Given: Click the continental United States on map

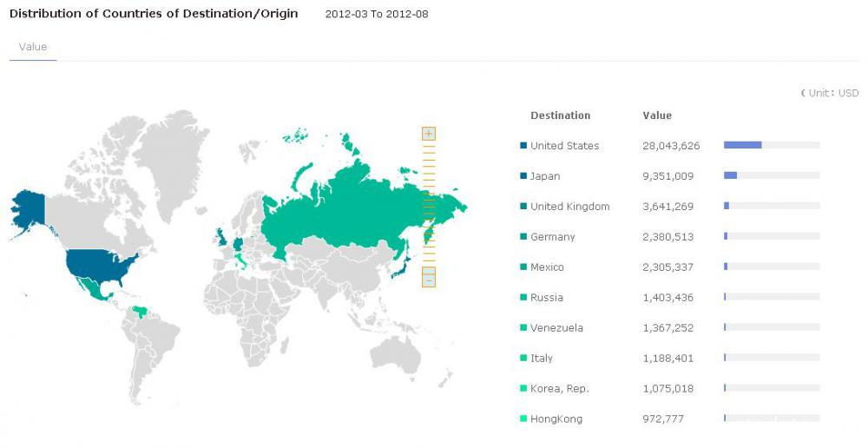Looking at the screenshot, I should (x=100, y=265).
